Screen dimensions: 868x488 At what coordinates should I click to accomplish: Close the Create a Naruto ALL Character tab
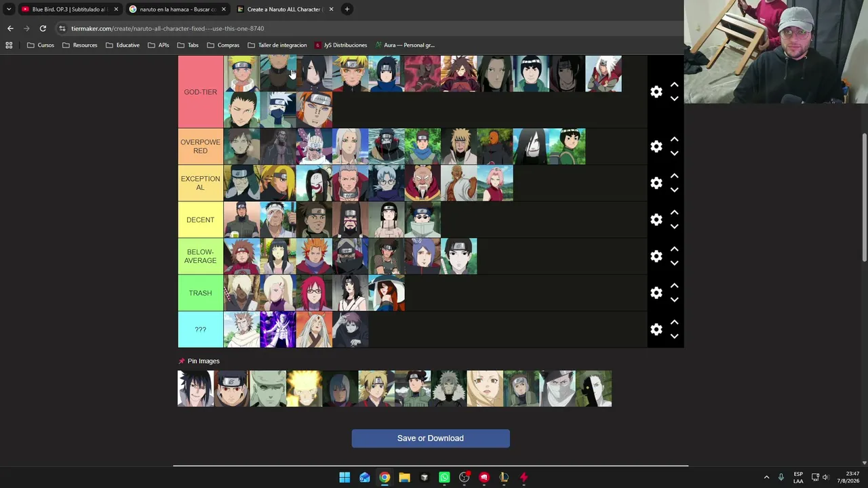point(331,9)
